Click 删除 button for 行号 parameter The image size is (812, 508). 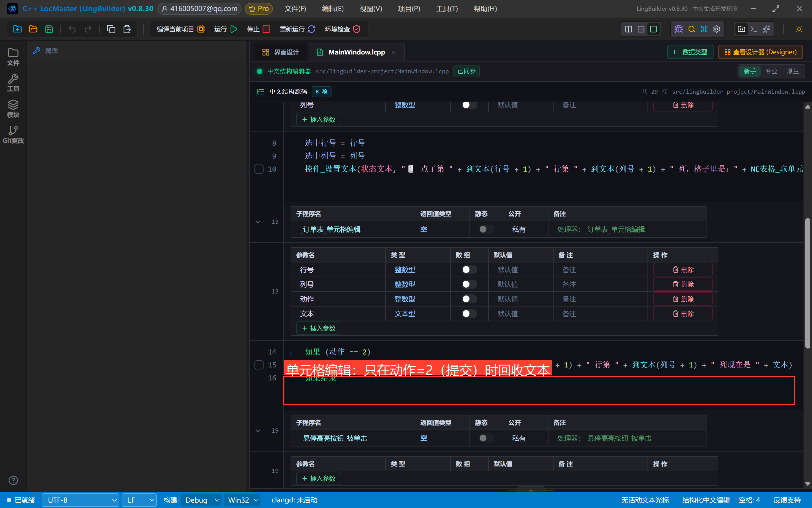682,270
